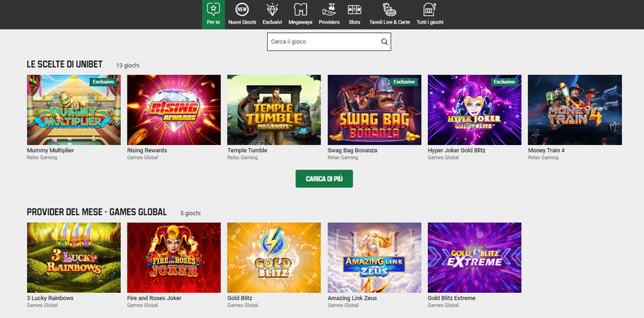The height and width of the screenshot is (318, 644).
Task: Go to the Nuovi Giochi tab label
Action: click(x=242, y=22)
